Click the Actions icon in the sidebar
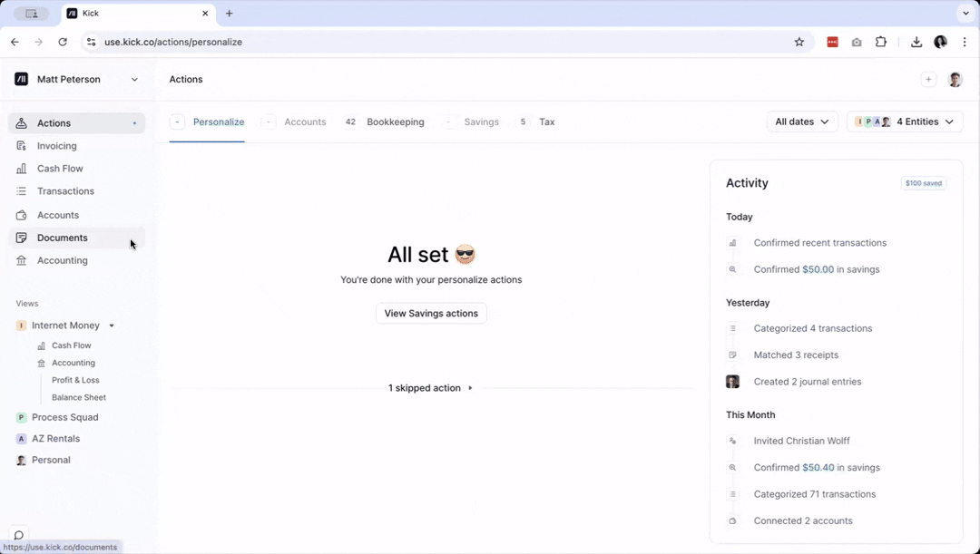The width and height of the screenshot is (980, 554). tap(22, 122)
